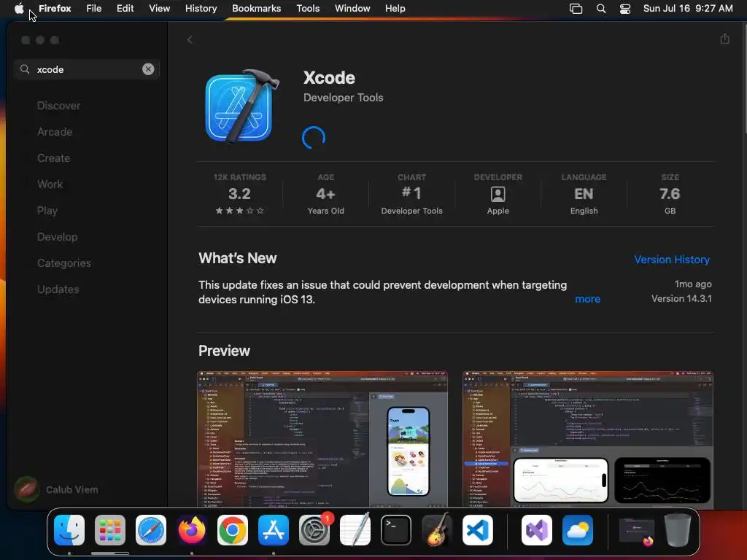Open the Firefox application menu
The width and height of the screenshot is (747, 560).
click(55, 8)
